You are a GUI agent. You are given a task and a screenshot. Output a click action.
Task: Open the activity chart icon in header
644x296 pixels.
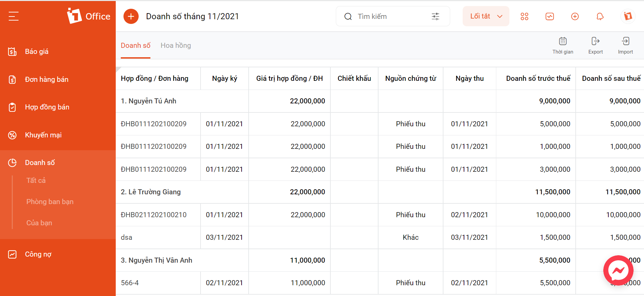pyautogui.click(x=549, y=16)
